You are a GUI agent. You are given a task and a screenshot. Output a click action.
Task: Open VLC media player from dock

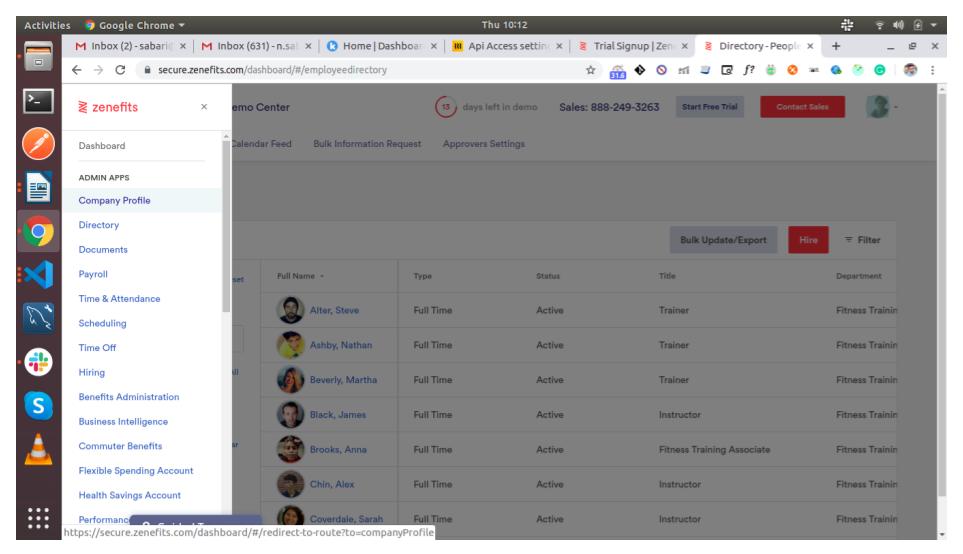click(x=38, y=449)
